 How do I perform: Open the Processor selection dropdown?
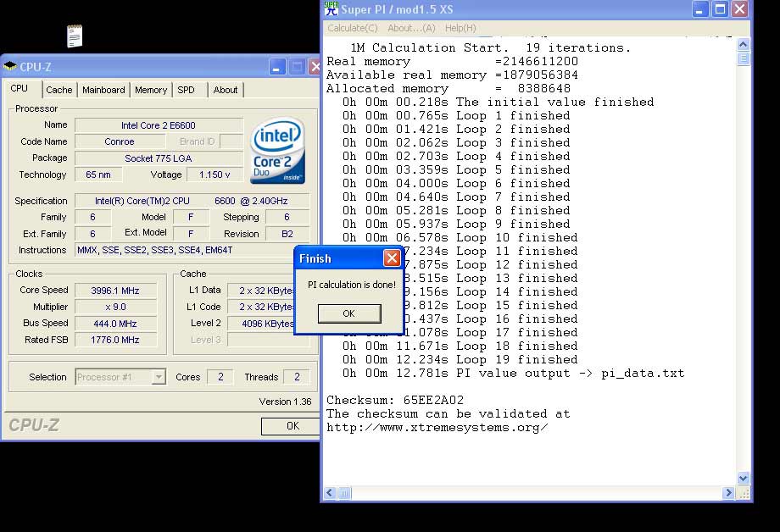[159, 377]
